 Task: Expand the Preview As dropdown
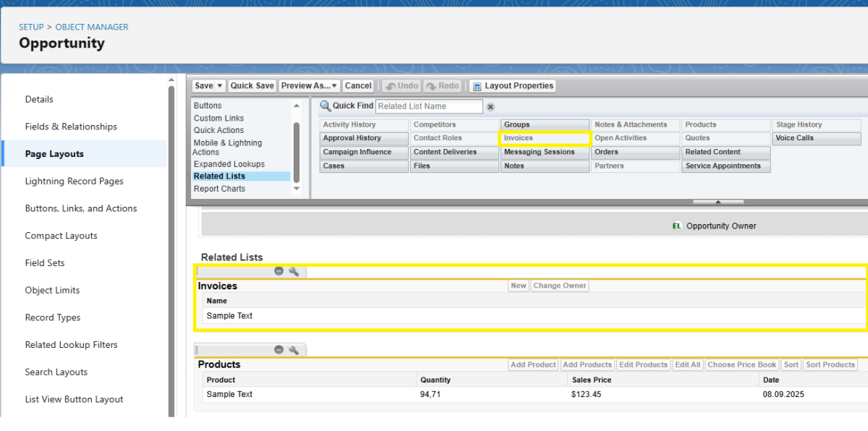(334, 86)
